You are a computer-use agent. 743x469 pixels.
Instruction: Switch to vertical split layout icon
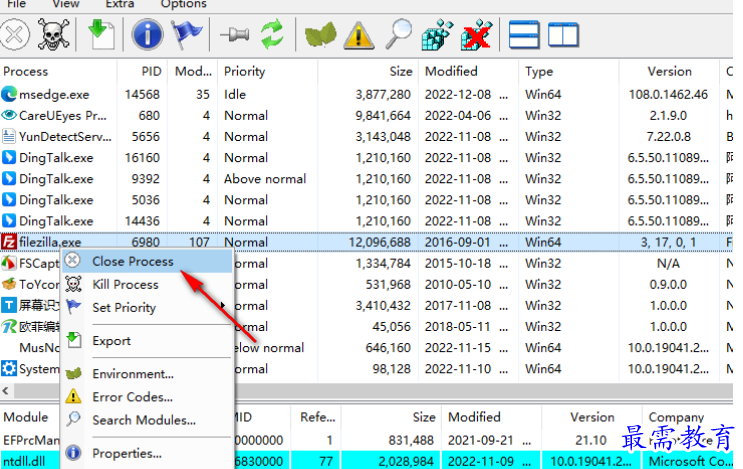pos(563,35)
